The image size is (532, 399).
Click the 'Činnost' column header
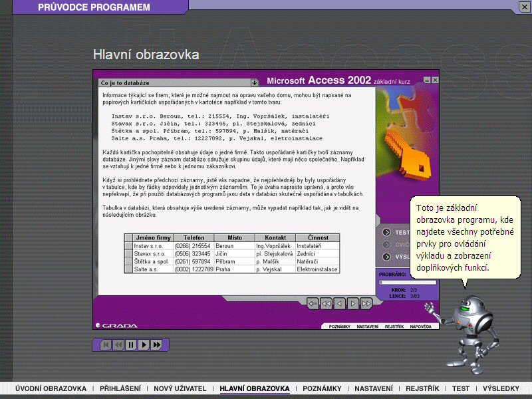318,238
